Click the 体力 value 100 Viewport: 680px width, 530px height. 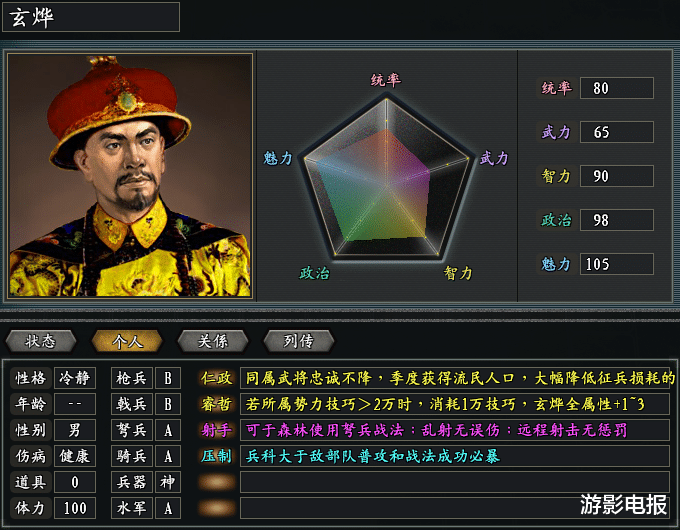[x=75, y=508]
